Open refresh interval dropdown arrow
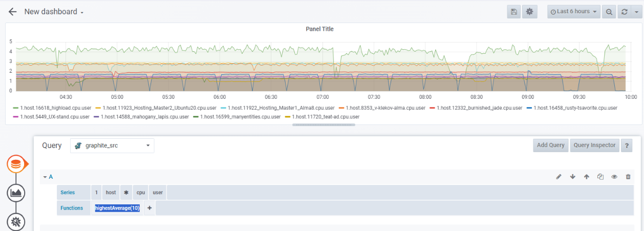The height and width of the screenshot is (231, 644). point(636,12)
